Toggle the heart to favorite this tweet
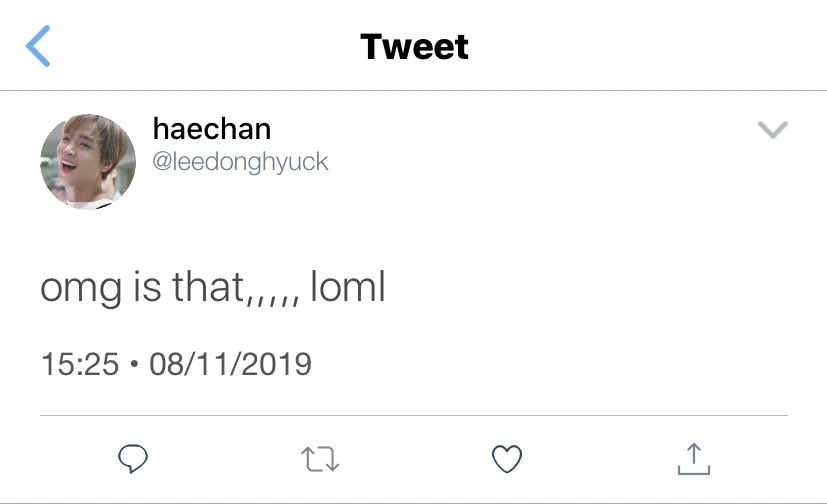 click(507, 459)
